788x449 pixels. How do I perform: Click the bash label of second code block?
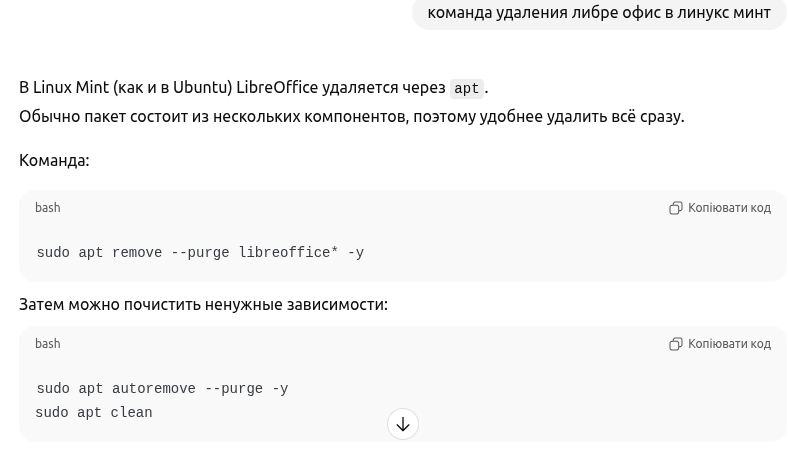(48, 344)
